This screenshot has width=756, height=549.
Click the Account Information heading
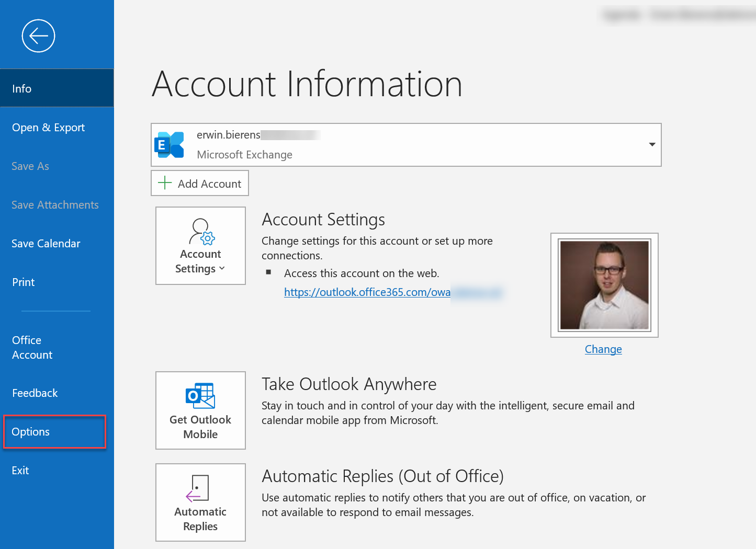(x=307, y=84)
